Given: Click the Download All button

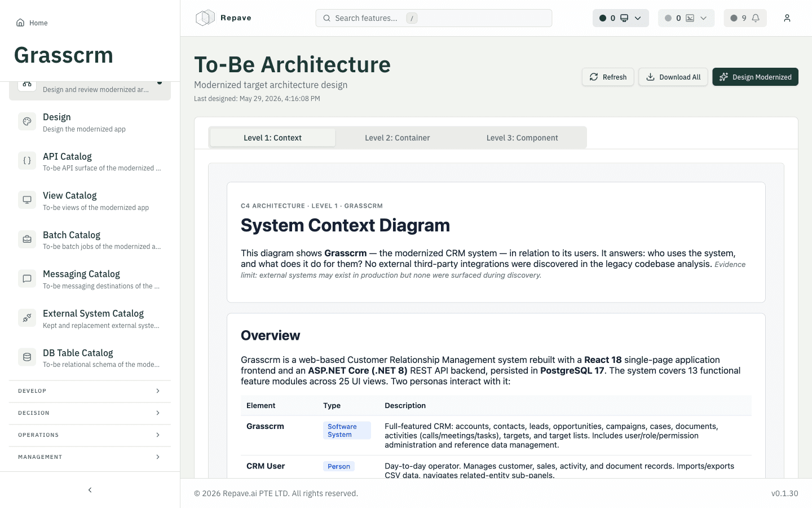Looking at the screenshot, I should pyautogui.click(x=673, y=77).
